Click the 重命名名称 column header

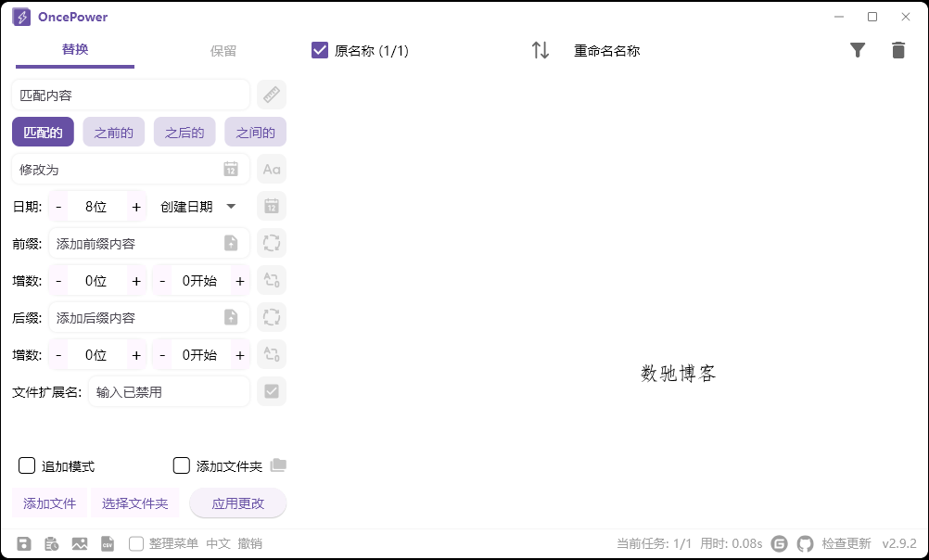tap(606, 51)
